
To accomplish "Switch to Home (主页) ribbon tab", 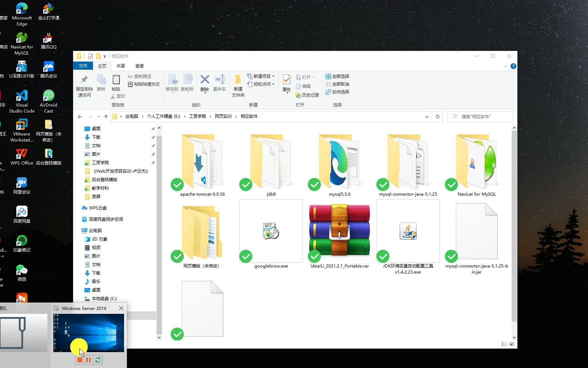I will pos(102,66).
